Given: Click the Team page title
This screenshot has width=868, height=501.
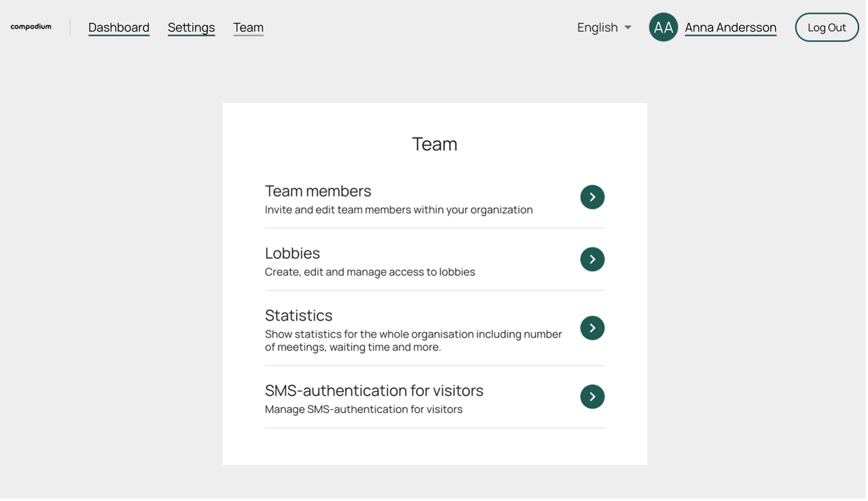Looking at the screenshot, I should (436, 144).
